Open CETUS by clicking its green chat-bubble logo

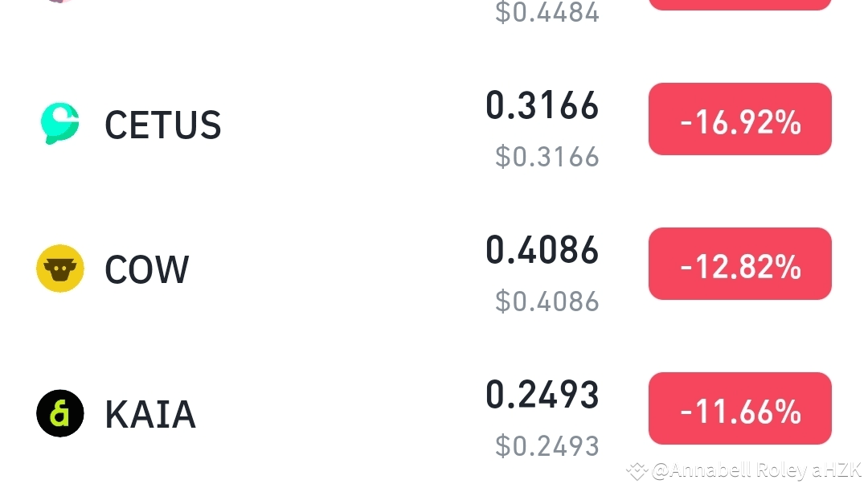coord(59,122)
